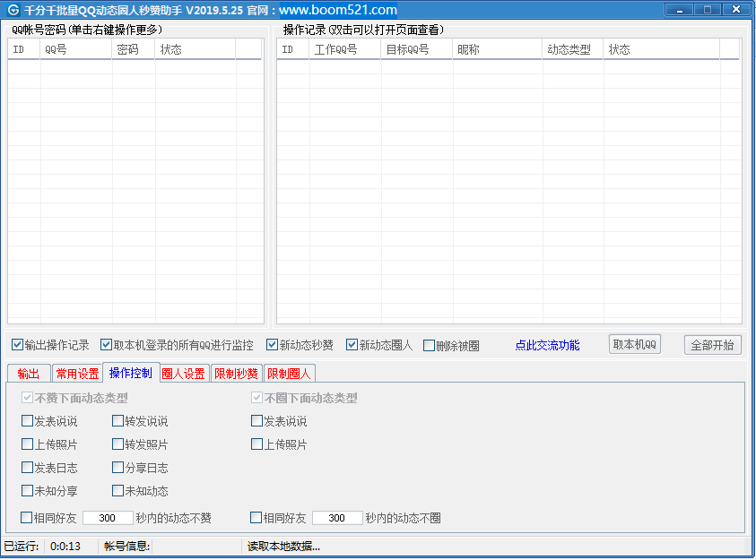
Task: Click 状态 header in account list
Action: pos(196,49)
